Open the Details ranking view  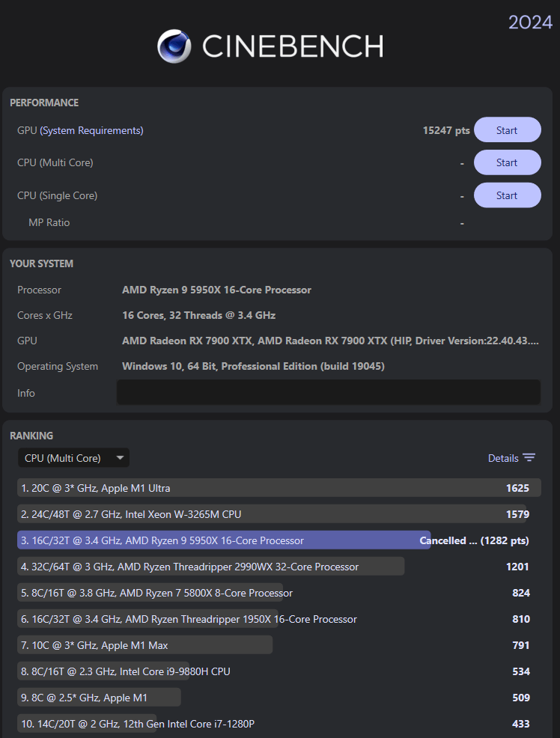click(511, 458)
